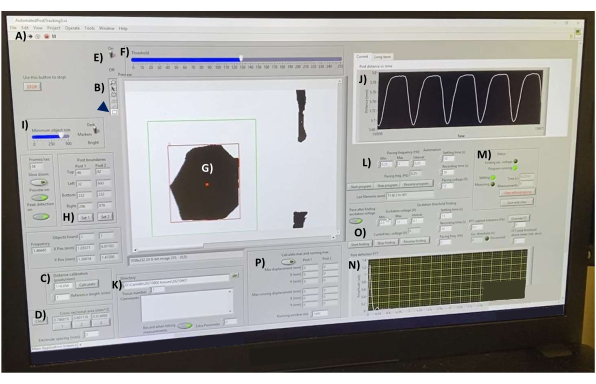
Task: Click the Pause toolbar icon
Action: [x=54, y=36]
